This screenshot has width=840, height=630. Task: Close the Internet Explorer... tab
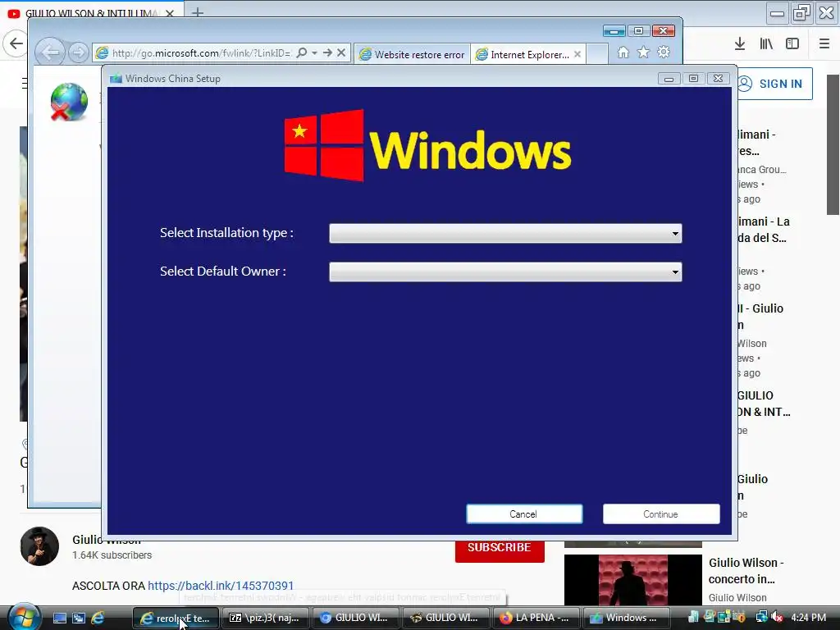coord(577,54)
